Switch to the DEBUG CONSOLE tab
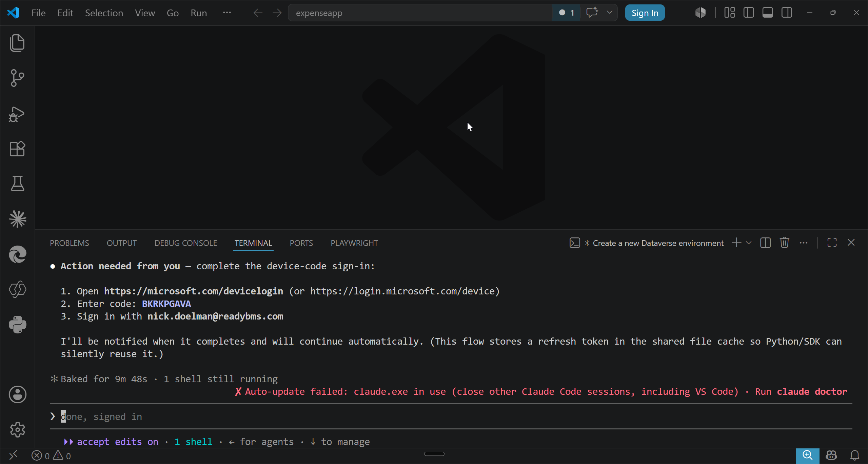Image resolution: width=868 pixels, height=464 pixels. pyautogui.click(x=185, y=243)
